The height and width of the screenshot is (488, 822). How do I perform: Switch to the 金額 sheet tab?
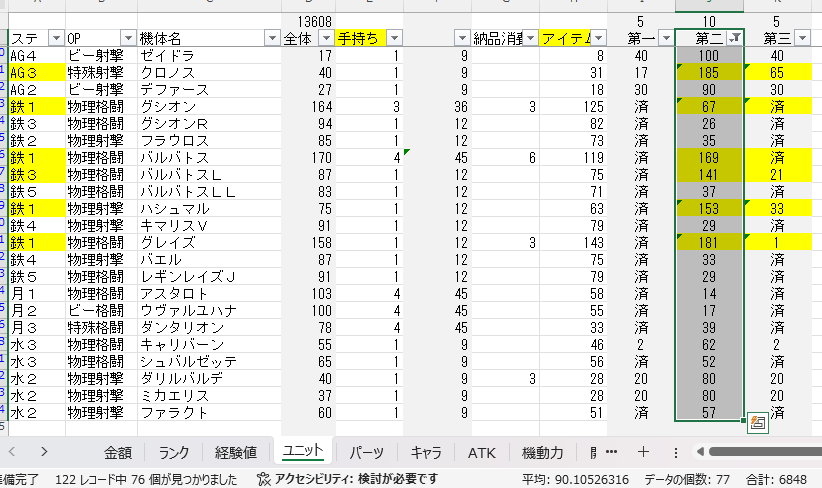pos(117,452)
